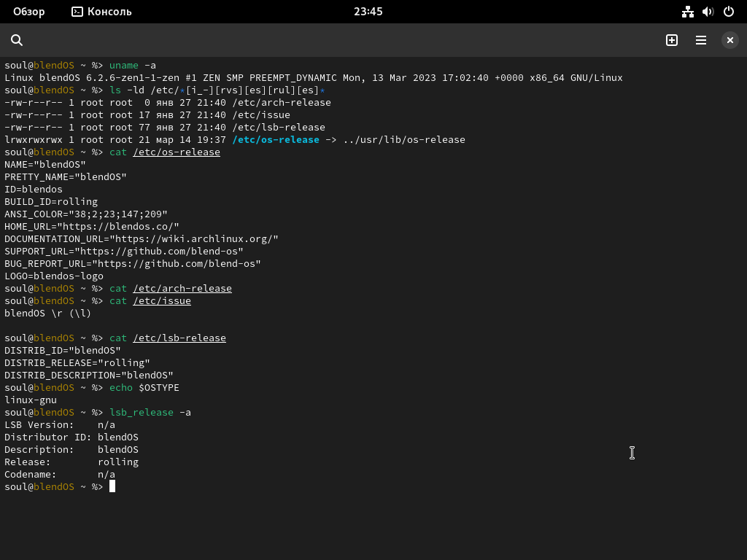Open the terminal search icon
This screenshot has width=747, height=560.
[17, 40]
